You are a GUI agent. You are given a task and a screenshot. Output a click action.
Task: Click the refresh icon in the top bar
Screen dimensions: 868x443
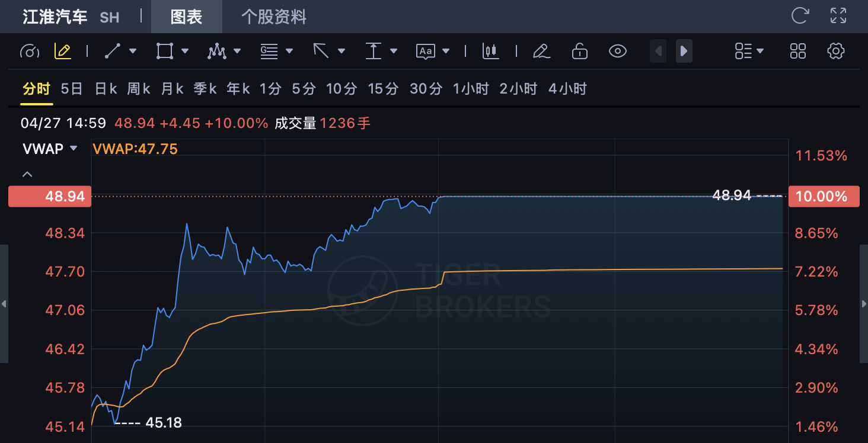[x=800, y=16]
